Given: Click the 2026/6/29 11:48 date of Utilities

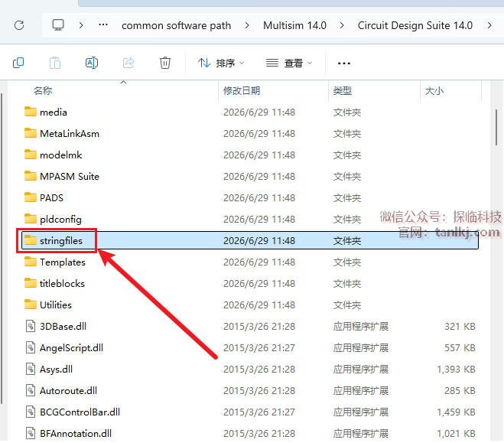Looking at the screenshot, I should point(259,305).
